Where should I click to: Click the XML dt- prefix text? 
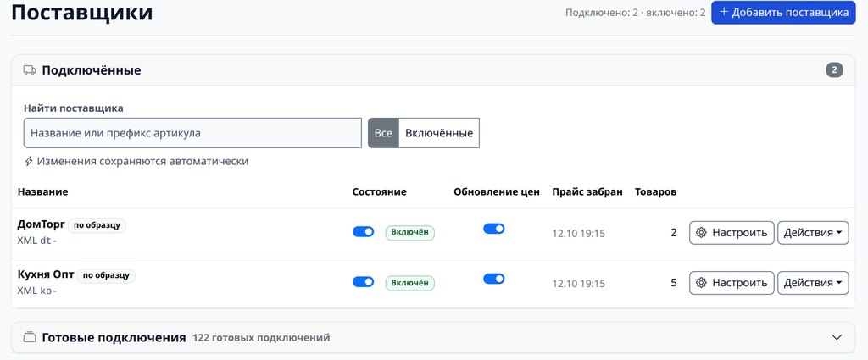[37, 241]
